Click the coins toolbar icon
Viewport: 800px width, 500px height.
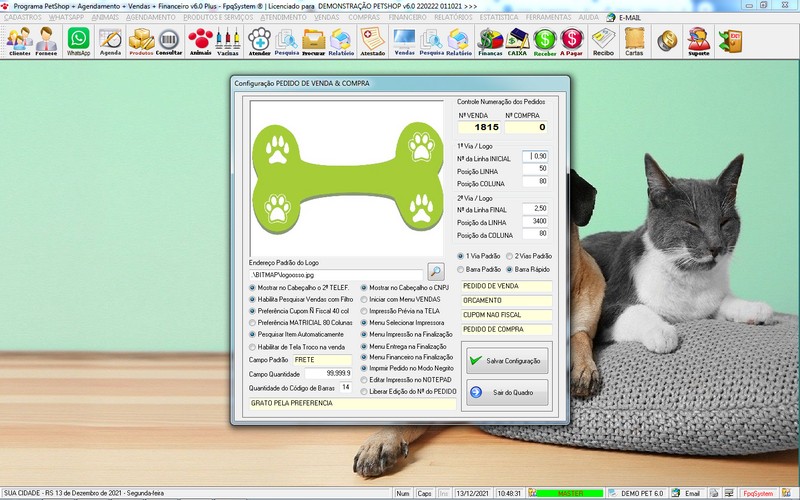666,41
